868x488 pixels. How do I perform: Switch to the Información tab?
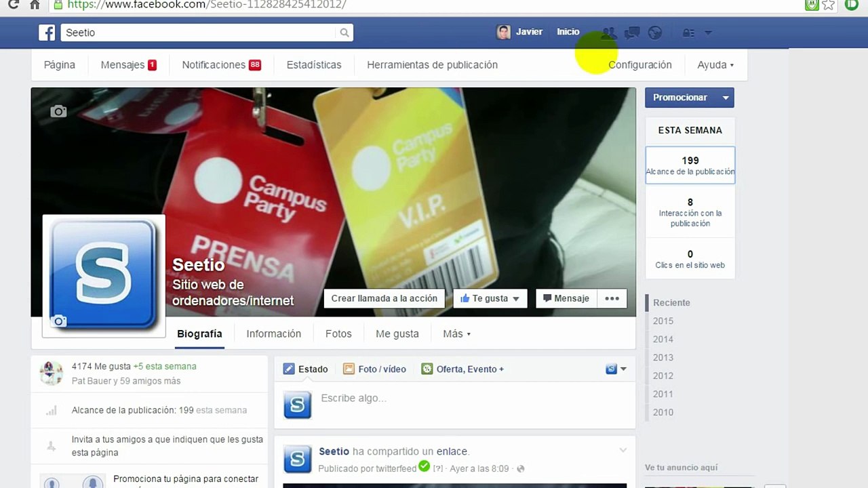[273, 333]
